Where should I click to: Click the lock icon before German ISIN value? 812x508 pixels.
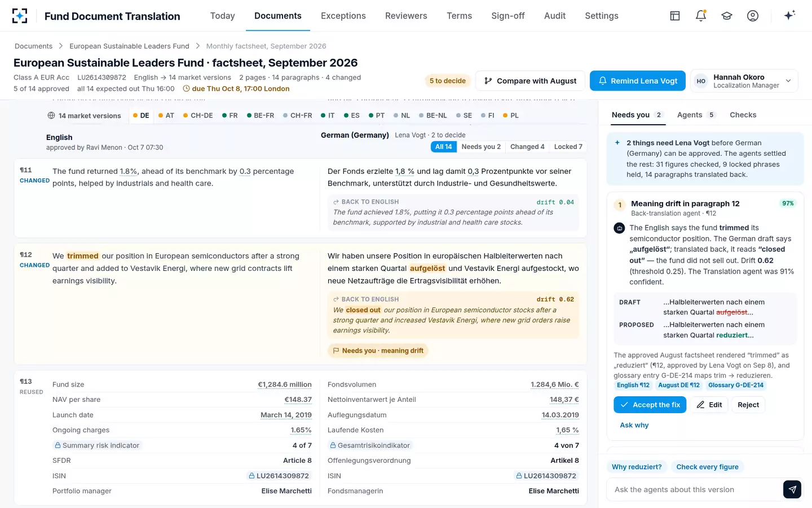click(x=519, y=476)
